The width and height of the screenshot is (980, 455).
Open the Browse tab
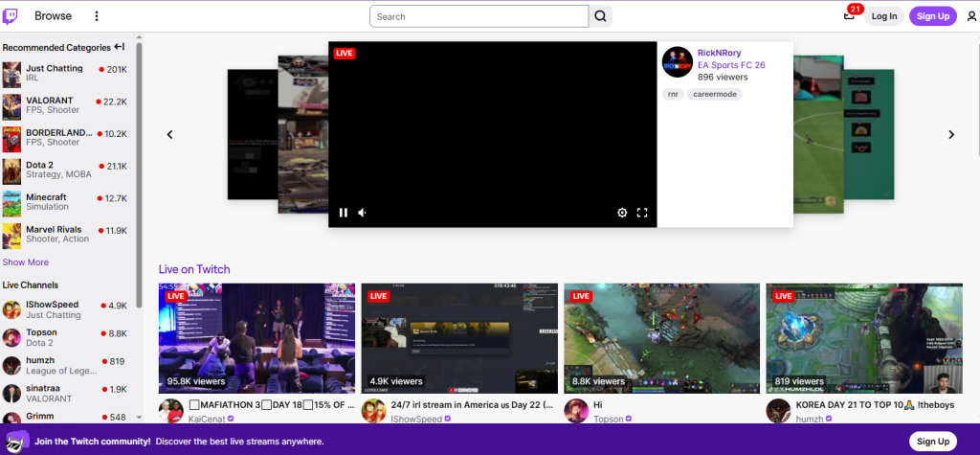(53, 16)
